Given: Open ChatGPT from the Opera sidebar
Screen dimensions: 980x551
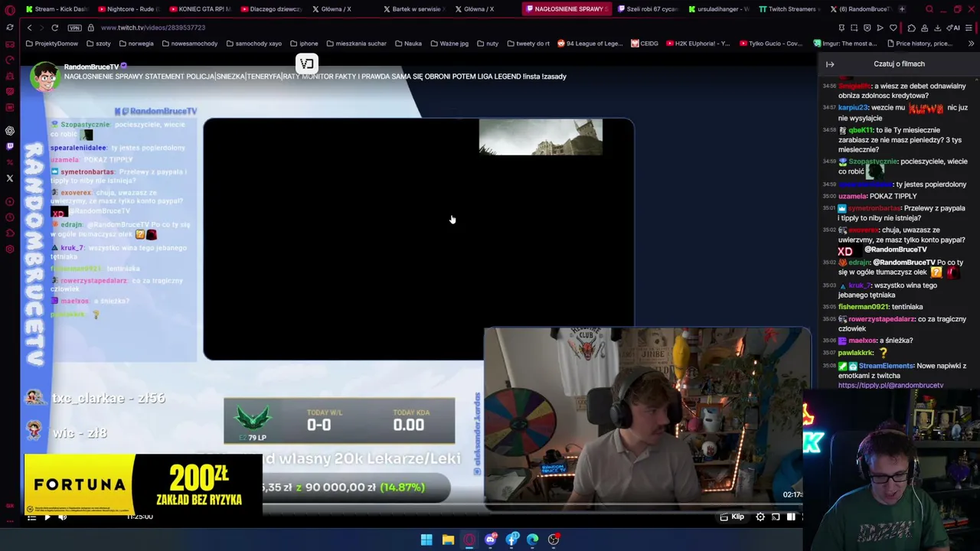Looking at the screenshot, I should coord(10,131).
